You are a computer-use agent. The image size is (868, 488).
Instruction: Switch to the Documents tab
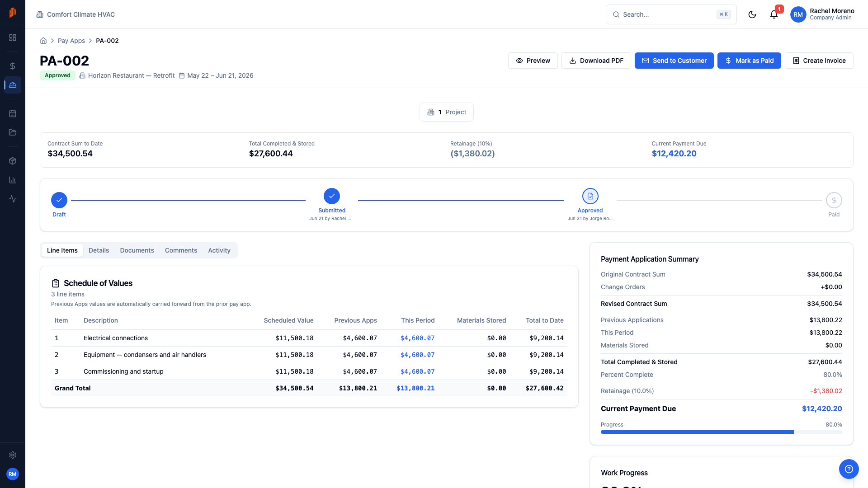[137, 250]
